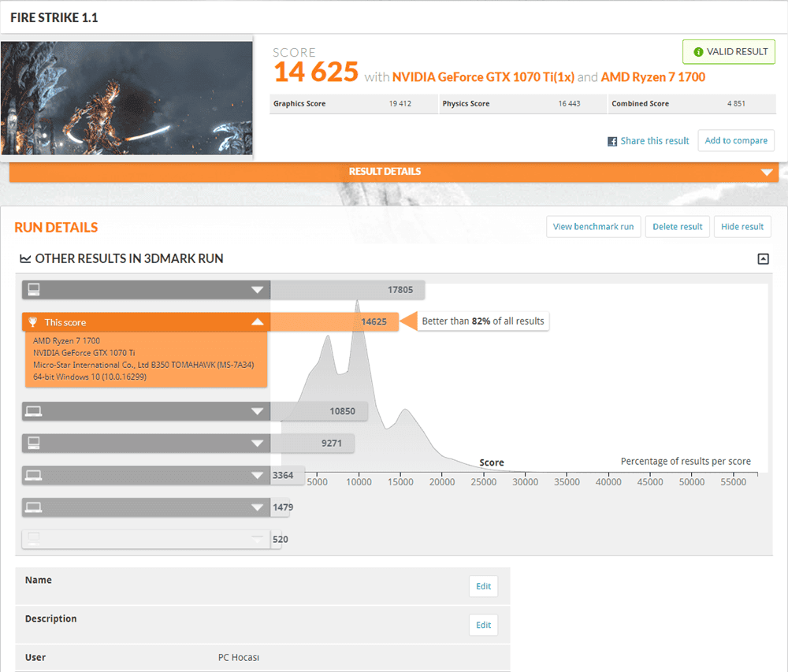Image resolution: width=788 pixels, height=672 pixels.
Task: Expand the 17805 score result row
Action: pyautogui.click(x=257, y=290)
